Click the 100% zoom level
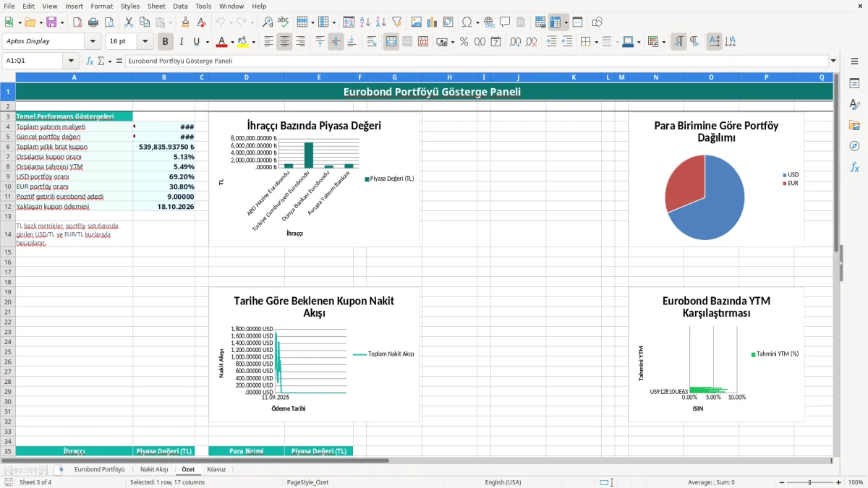 [x=856, y=482]
